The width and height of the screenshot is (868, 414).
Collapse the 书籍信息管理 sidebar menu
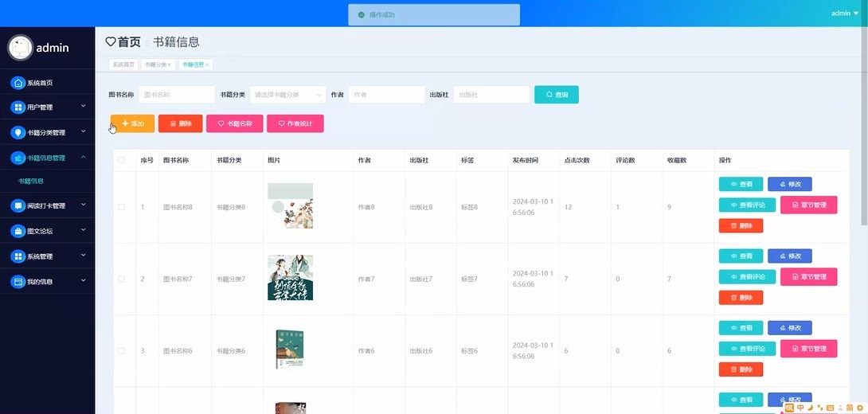tap(84, 157)
